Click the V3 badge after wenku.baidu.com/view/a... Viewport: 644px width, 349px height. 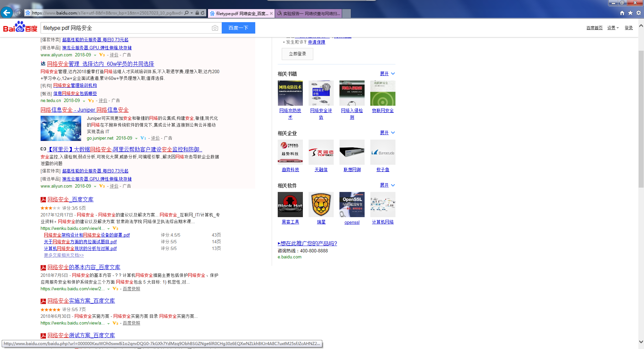pyautogui.click(x=115, y=323)
